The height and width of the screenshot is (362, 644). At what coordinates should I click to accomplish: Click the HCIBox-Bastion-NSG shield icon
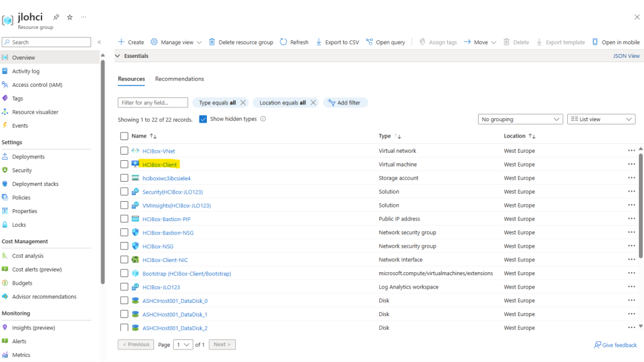[135, 233]
